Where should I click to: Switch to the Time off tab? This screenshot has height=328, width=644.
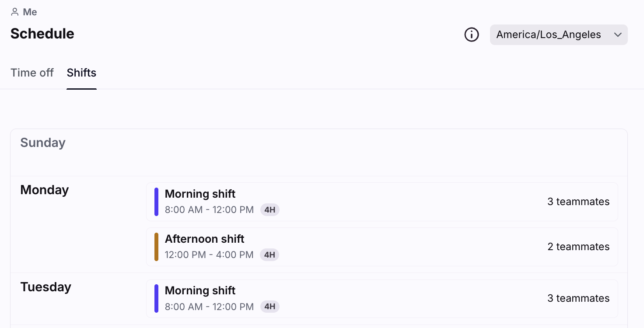pos(32,73)
